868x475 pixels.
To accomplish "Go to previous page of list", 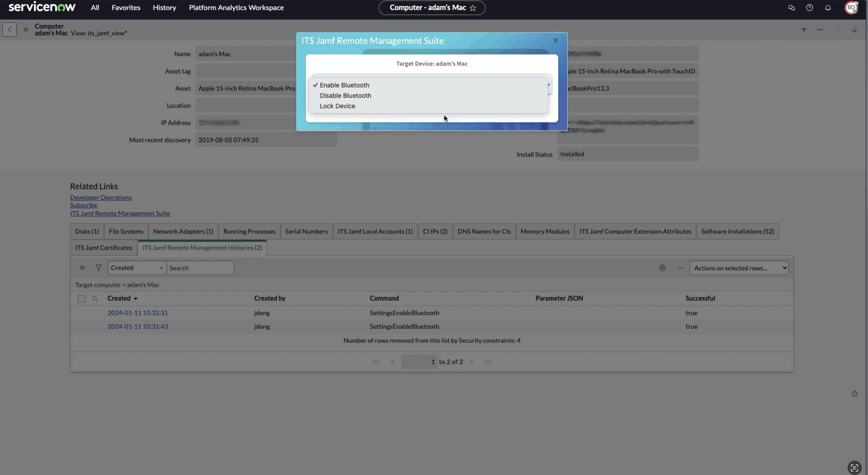I will 392,362.
